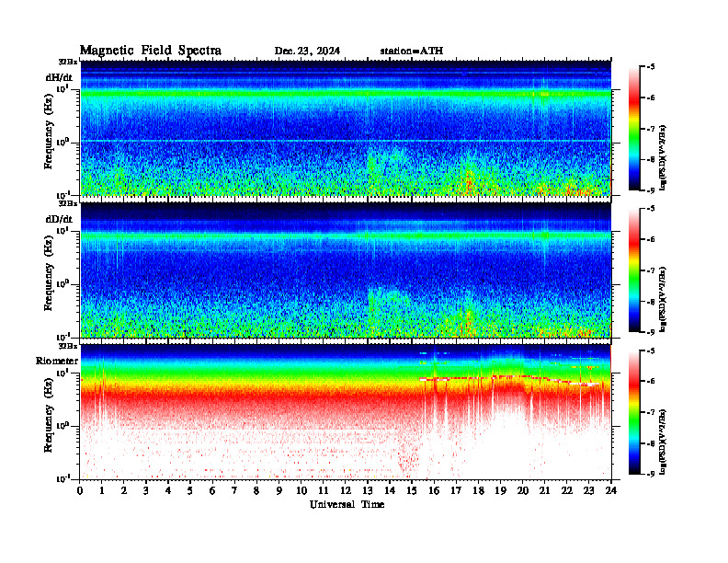The width and height of the screenshot is (728, 563).
Task: Click the dH/dt spectrogram plot
Action: (346, 128)
